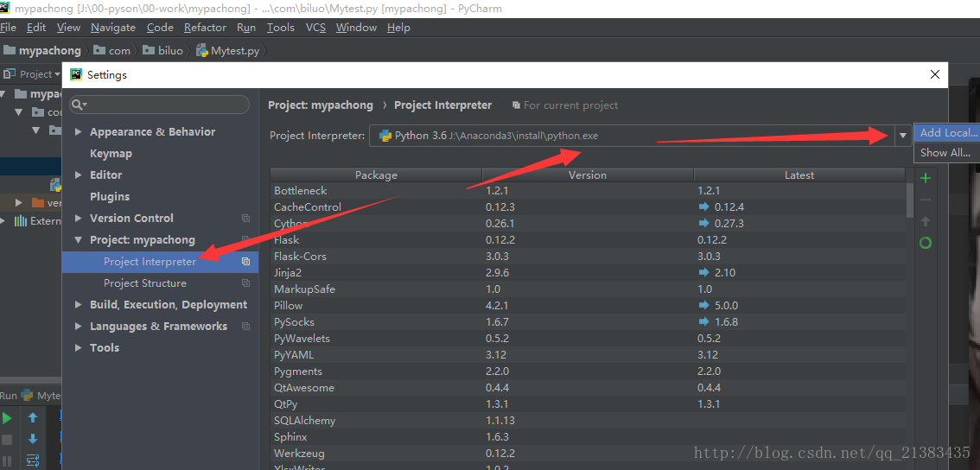Click the per-project icon beside Project Interpreter
The height and width of the screenshot is (470, 980).
coord(245,262)
